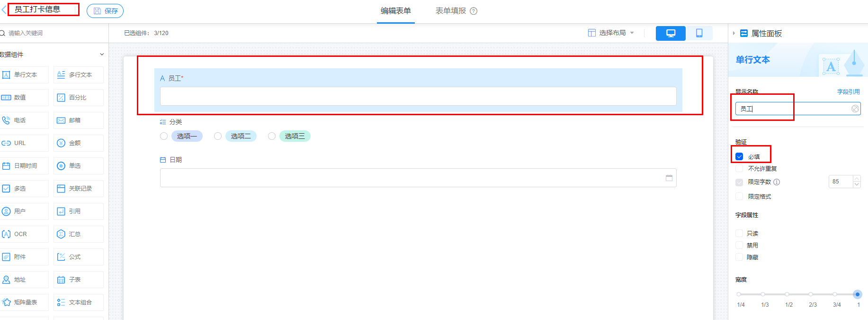Open the 选择布局 layout dropdown
This screenshot has width=868, height=320.
tap(611, 33)
